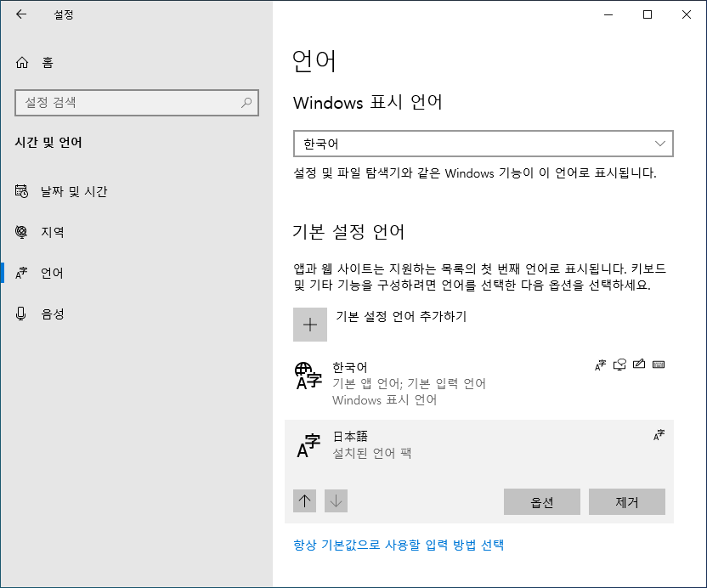Click 기본 설정 언어 추가하기 label
The image size is (707, 588).
pyautogui.click(x=401, y=316)
